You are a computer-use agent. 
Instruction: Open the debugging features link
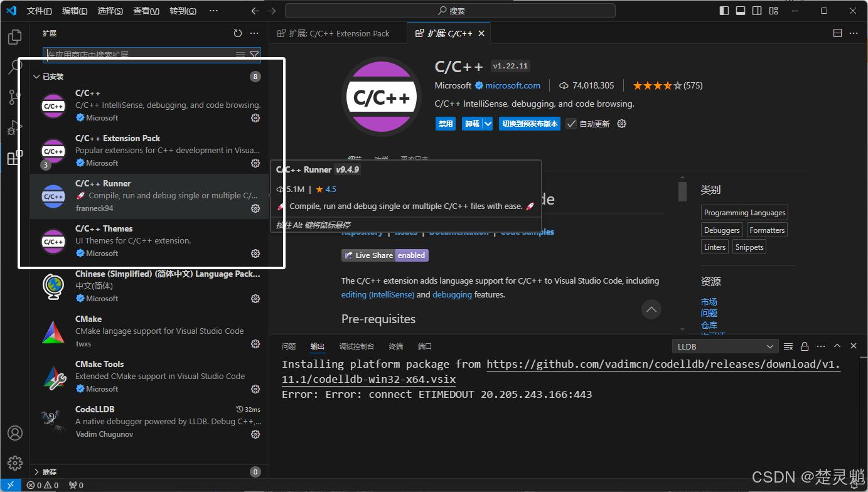pos(452,294)
